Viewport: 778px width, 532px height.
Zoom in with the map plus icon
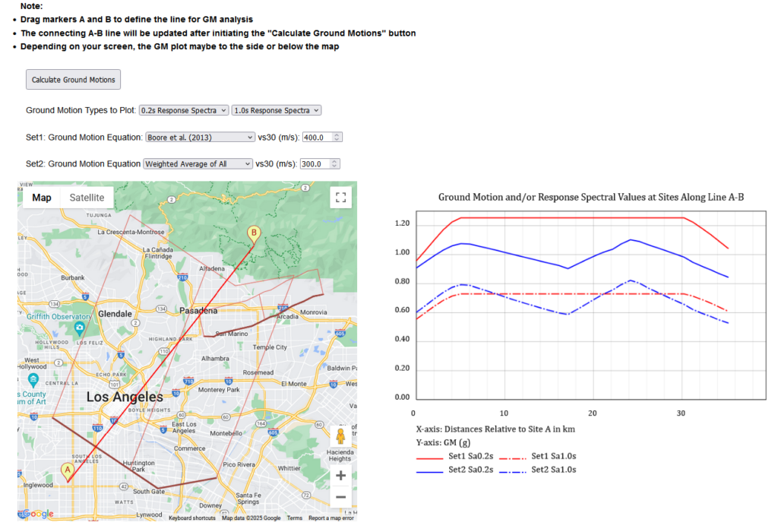click(341, 476)
